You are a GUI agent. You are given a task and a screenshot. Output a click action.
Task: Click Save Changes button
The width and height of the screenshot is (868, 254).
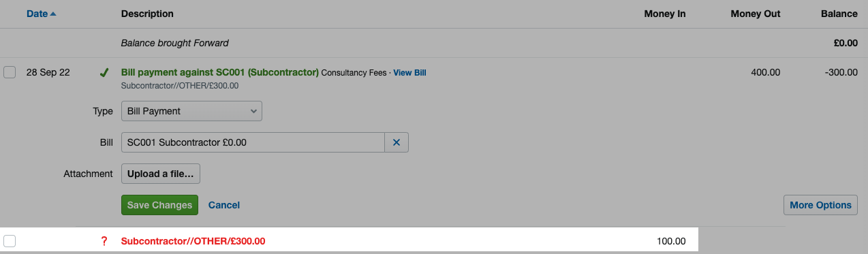159,205
